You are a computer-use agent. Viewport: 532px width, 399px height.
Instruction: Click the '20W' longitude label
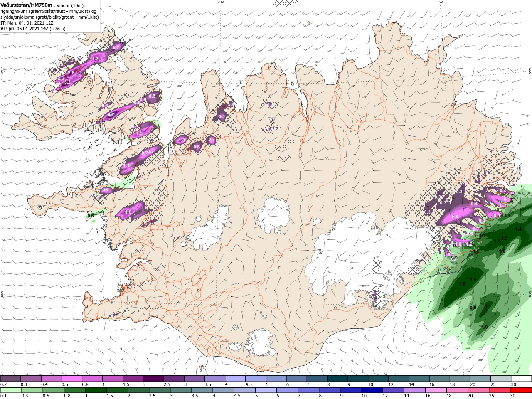tap(221, 2)
